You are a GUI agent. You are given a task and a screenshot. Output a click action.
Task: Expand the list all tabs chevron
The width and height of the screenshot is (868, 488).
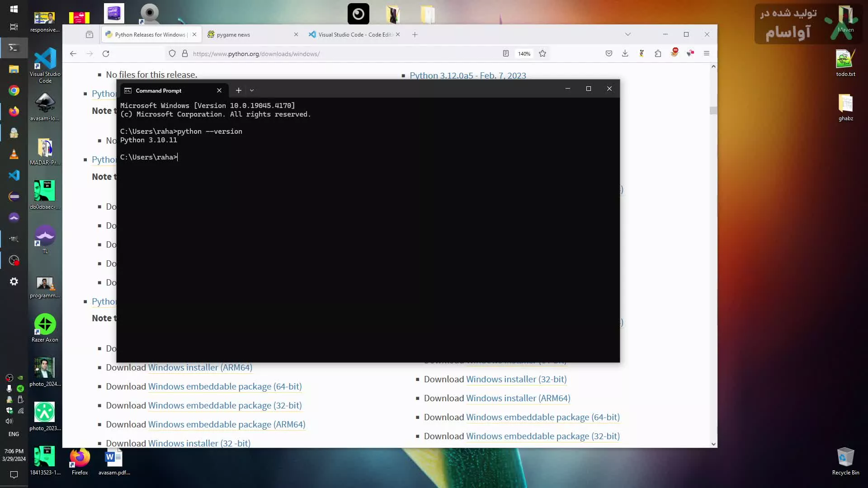point(628,34)
